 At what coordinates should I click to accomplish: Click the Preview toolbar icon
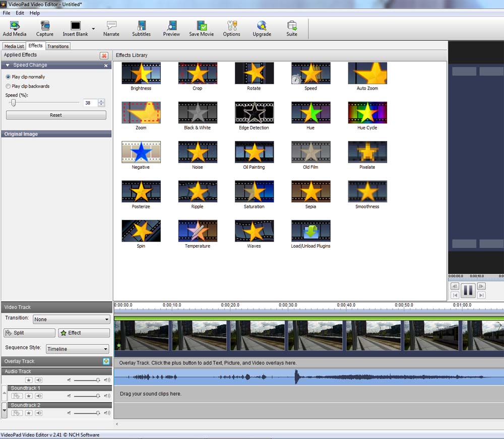click(x=172, y=26)
